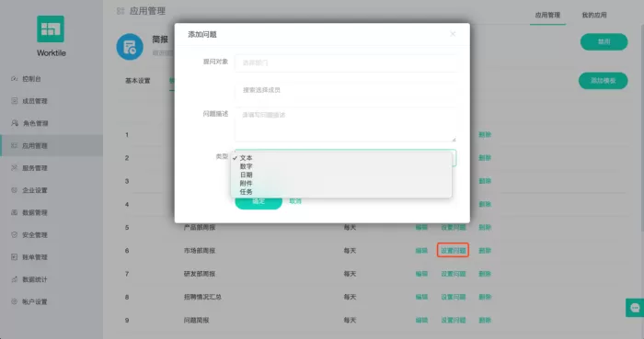The height and width of the screenshot is (339, 644).
Task: Choose 任务 from the 类型 dropdown list
Action: (x=341, y=192)
